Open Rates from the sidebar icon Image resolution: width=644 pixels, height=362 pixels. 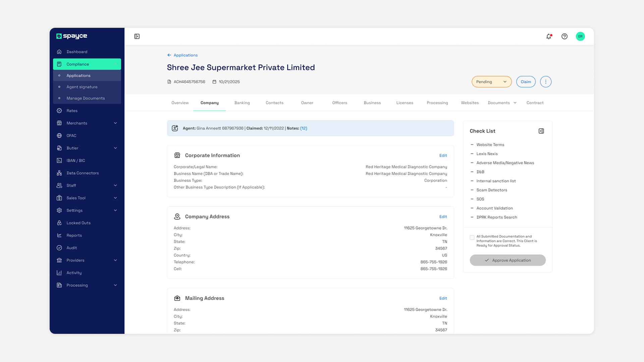point(59,111)
